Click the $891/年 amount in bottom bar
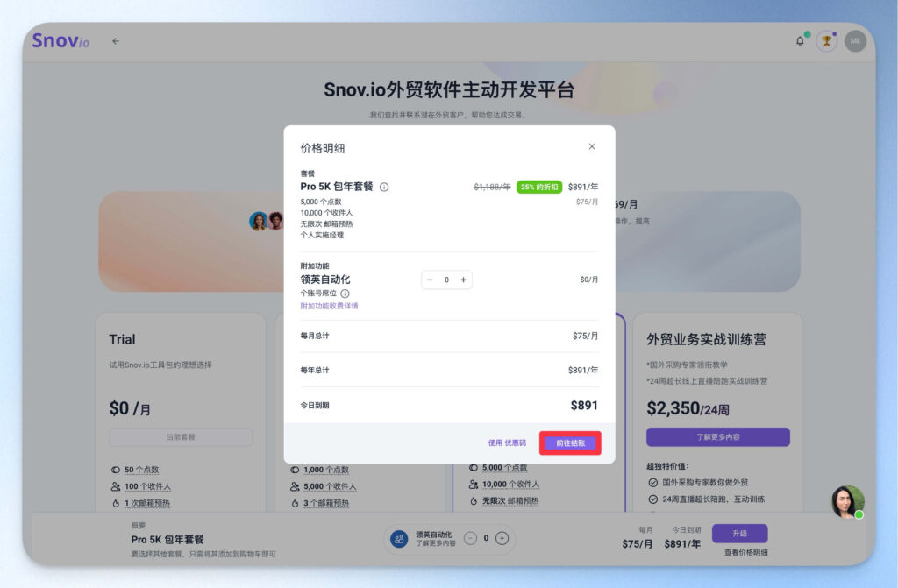898x588 pixels. coord(682,543)
